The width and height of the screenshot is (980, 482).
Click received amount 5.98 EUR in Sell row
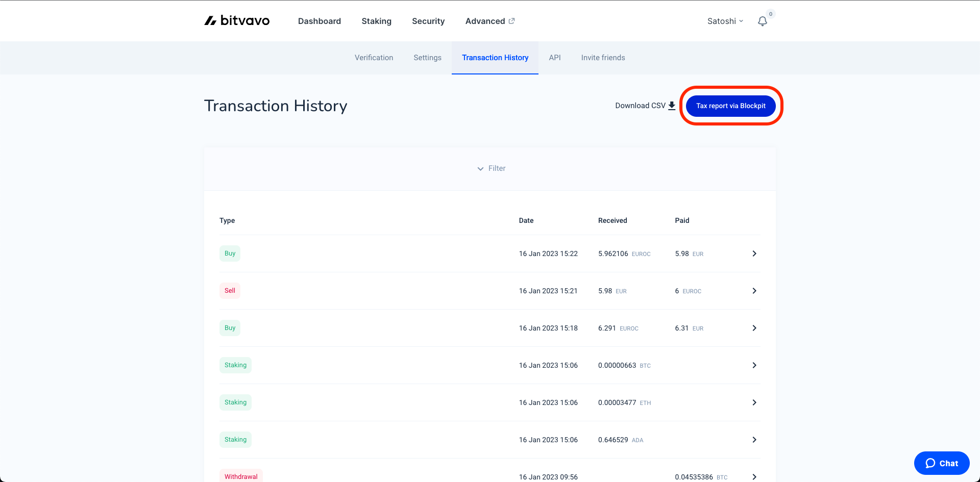pos(612,291)
